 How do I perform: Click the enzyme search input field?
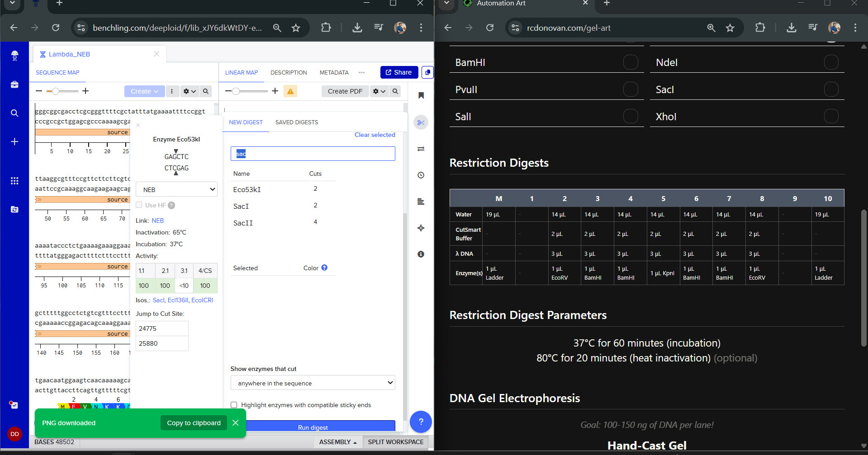click(313, 154)
